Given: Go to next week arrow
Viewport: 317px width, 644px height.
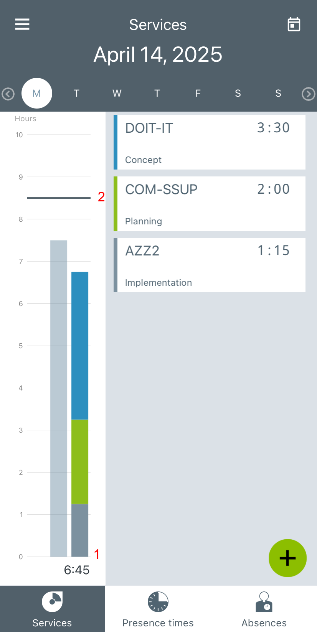Looking at the screenshot, I should [308, 94].
